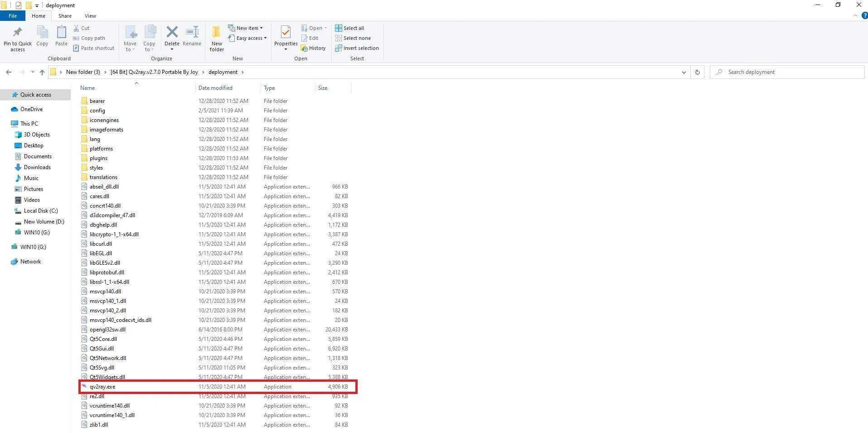The image size is (868, 433).
Task: Click the Search deployment field
Action: (x=787, y=72)
